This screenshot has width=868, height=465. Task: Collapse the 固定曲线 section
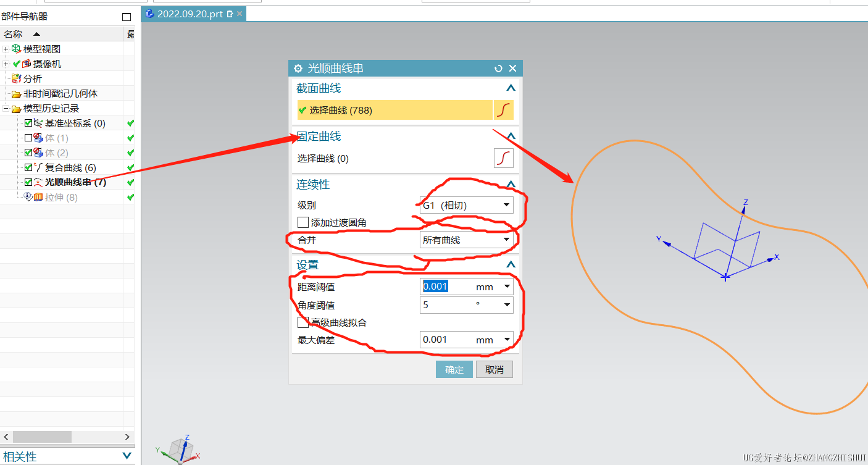click(510, 136)
